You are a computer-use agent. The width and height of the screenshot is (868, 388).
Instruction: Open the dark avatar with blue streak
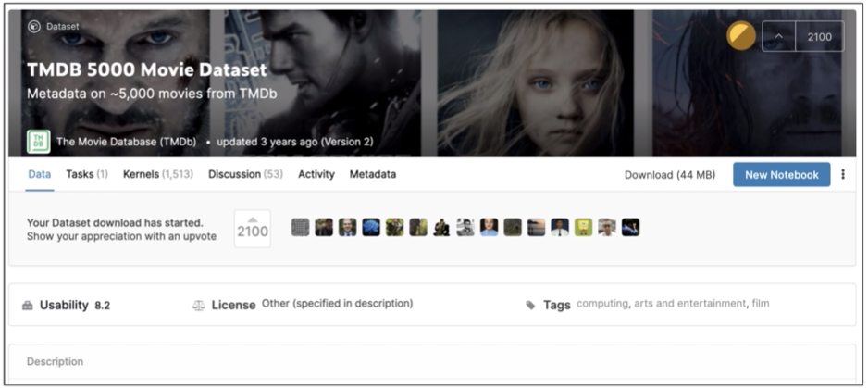(x=630, y=227)
